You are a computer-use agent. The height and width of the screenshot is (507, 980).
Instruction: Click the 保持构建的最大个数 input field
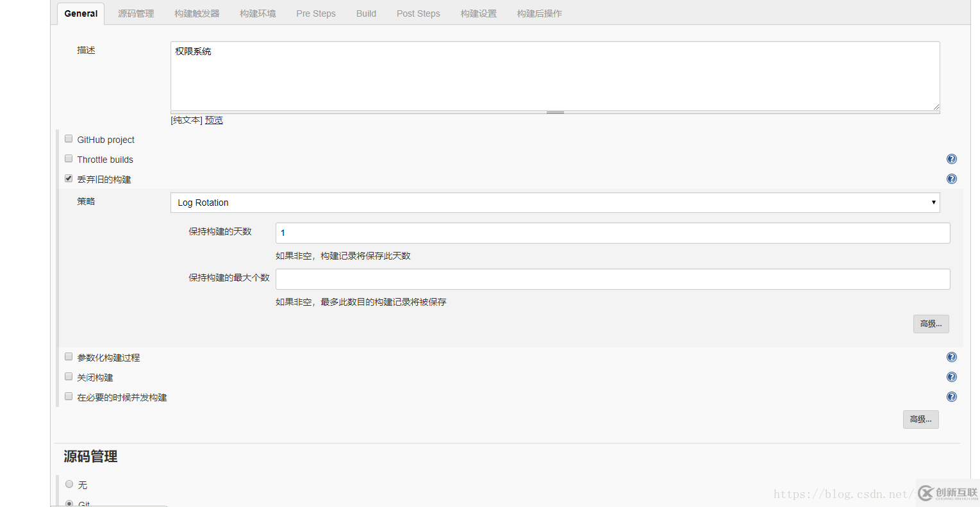click(x=612, y=279)
